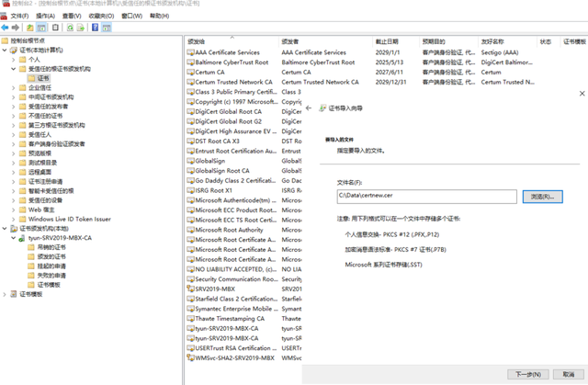Click the folder icon of 颁发的证书
Image resolution: width=588 pixels, height=385 pixels.
coord(31,256)
